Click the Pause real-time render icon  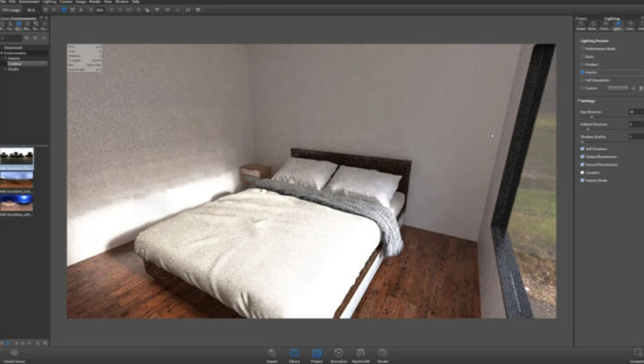46,10
